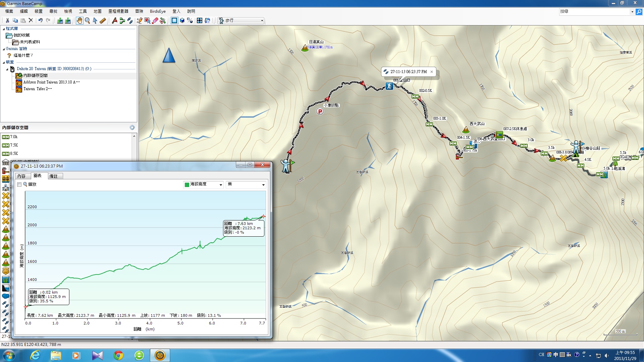
Task: Open the BirdsEye menu
Action: click(157, 11)
